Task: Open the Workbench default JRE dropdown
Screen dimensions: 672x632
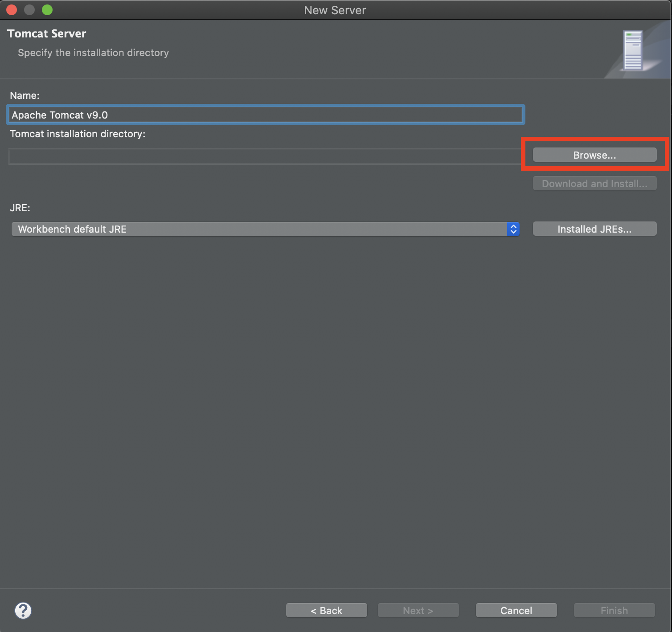Action: click(x=266, y=229)
